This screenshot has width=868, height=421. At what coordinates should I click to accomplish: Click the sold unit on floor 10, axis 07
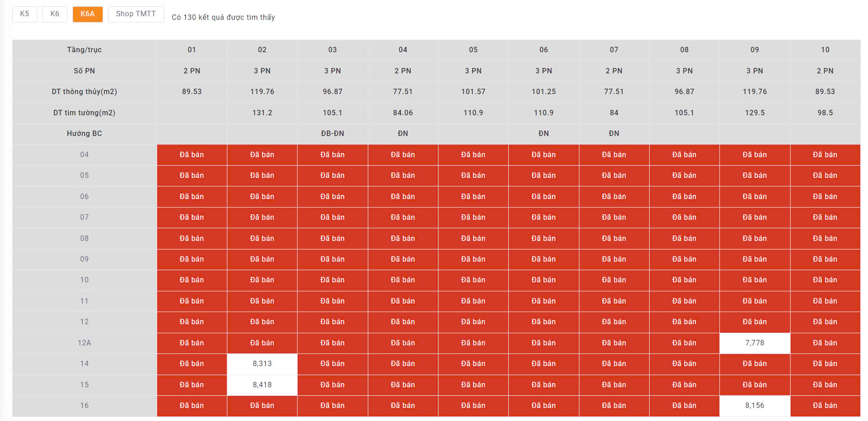[614, 280]
